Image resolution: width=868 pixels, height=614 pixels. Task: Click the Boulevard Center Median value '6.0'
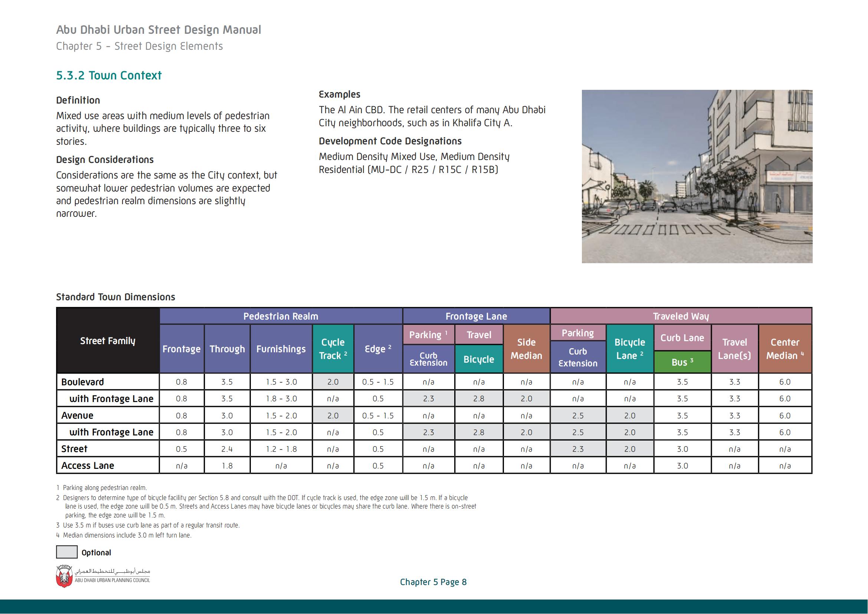785,382
